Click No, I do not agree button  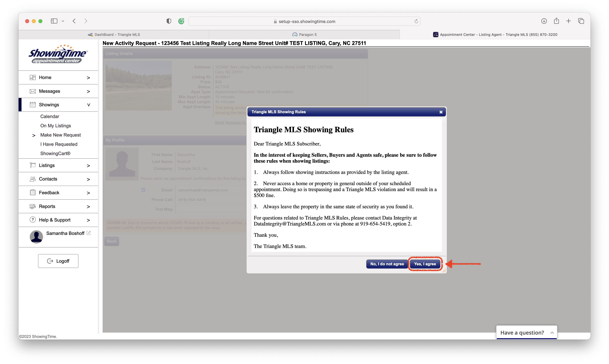(387, 264)
